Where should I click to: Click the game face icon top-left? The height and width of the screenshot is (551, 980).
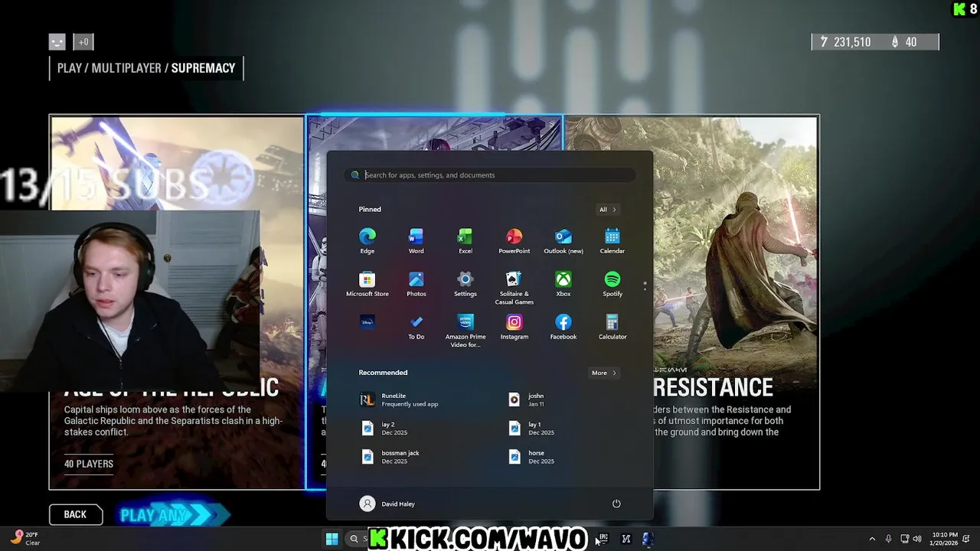[57, 42]
